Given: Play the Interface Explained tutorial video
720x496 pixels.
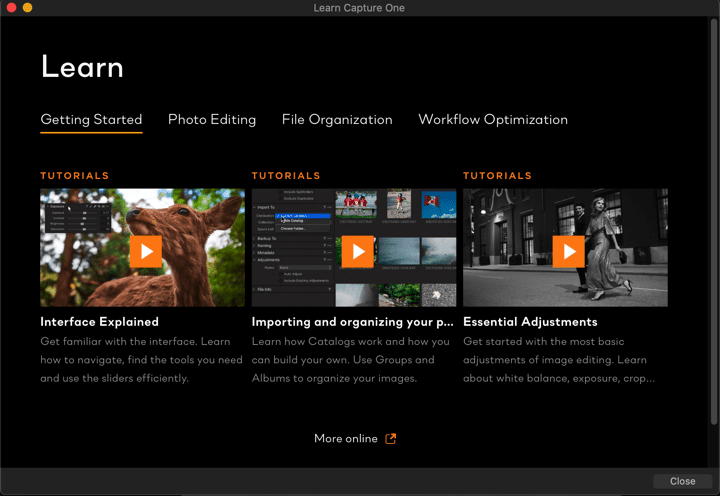Looking at the screenshot, I should (146, 251).
